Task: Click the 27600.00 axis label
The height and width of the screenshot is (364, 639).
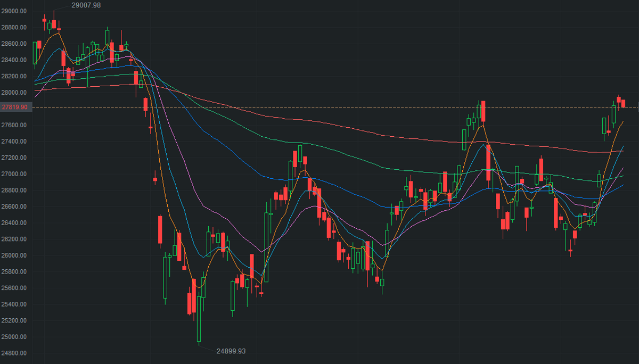Action: tap(14, 125)
